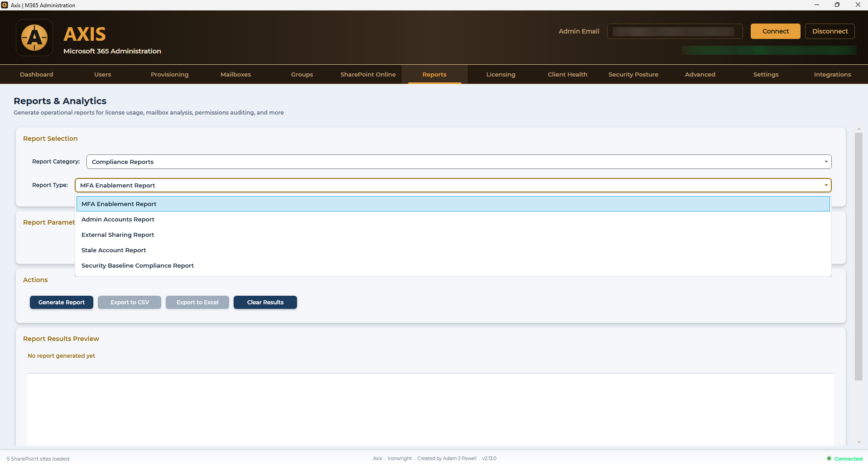Click Clear Results button

[265, 302]
